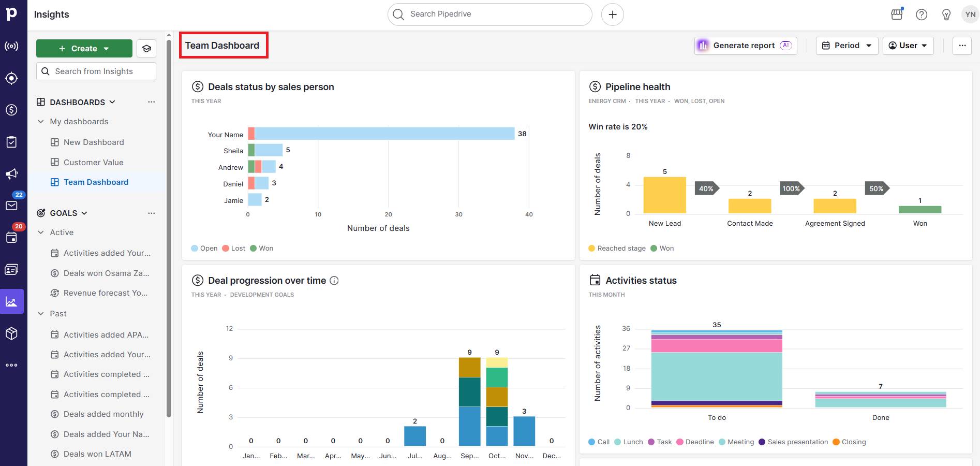Image resolution: width=980 pixels, height=466 pixels.
Task: Open the Activities calendar icon showing 20
Action: click(12, 237)
